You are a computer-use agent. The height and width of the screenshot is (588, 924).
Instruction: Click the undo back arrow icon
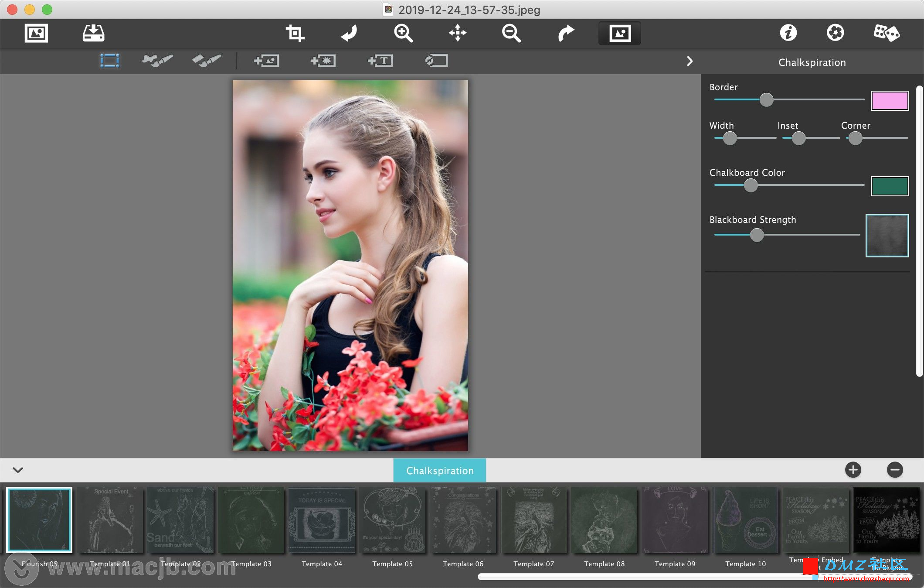pos(349,33)
